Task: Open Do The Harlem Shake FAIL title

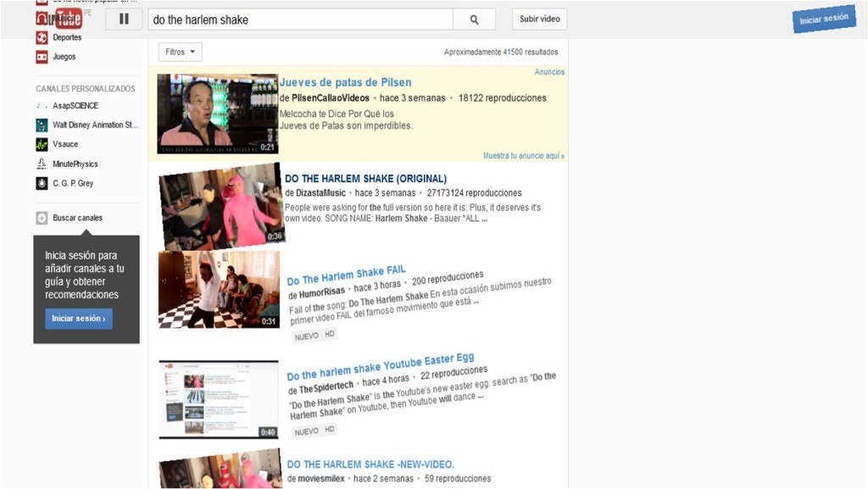Action: (347, 275)
